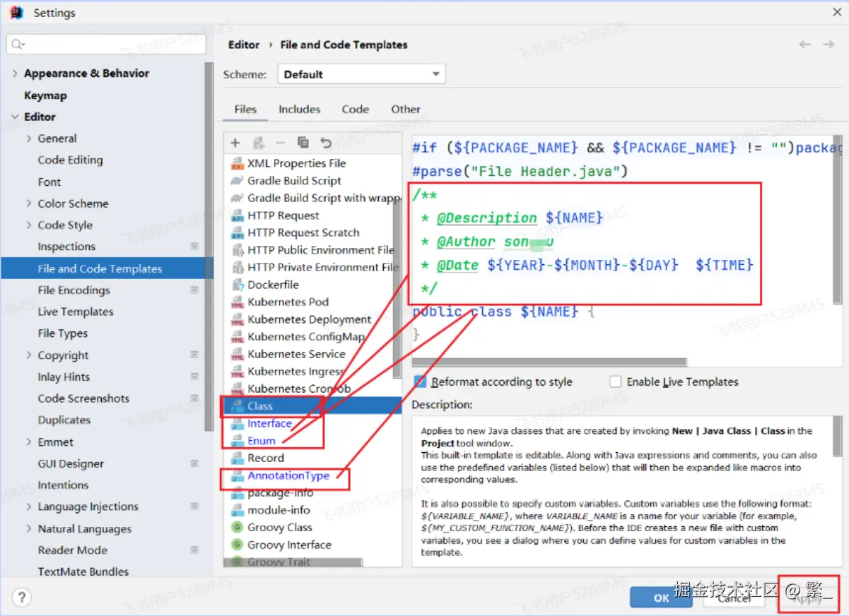
Task: Click the Remove Template minus icon
Action: tap(280, 143)
